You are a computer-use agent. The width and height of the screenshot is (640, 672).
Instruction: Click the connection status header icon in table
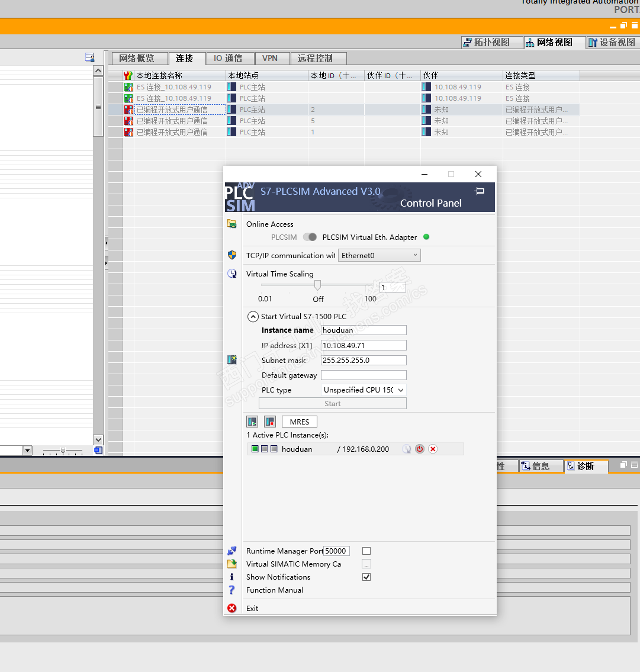tap(128, 75)
